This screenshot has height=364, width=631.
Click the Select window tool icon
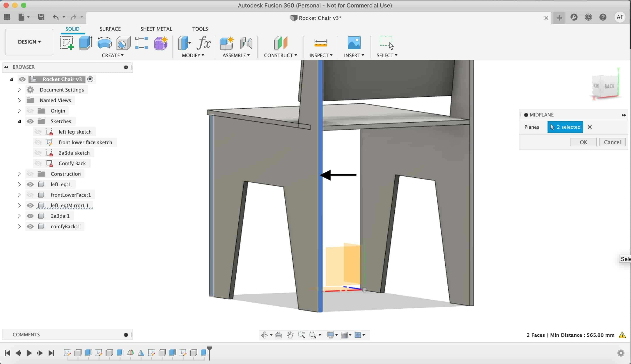[387, 42]
